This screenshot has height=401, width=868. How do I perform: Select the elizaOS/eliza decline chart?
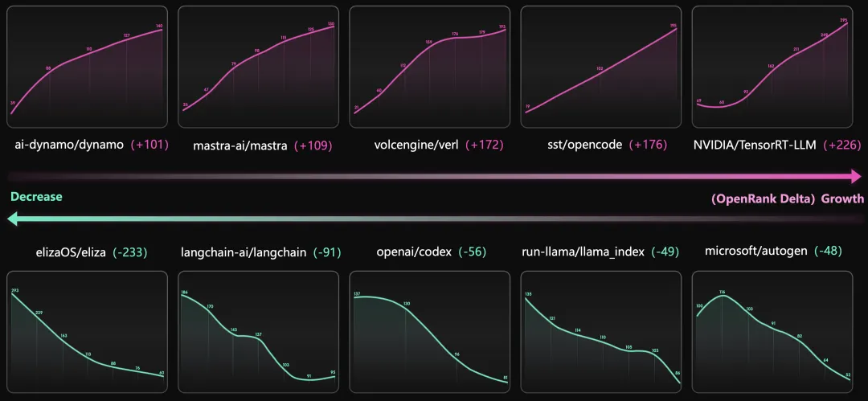87,333
